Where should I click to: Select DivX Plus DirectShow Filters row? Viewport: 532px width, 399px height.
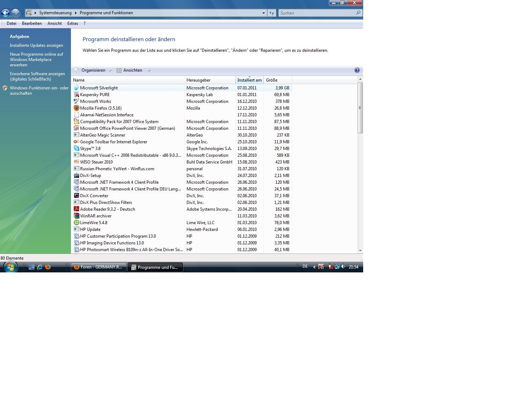click(182, 202)
